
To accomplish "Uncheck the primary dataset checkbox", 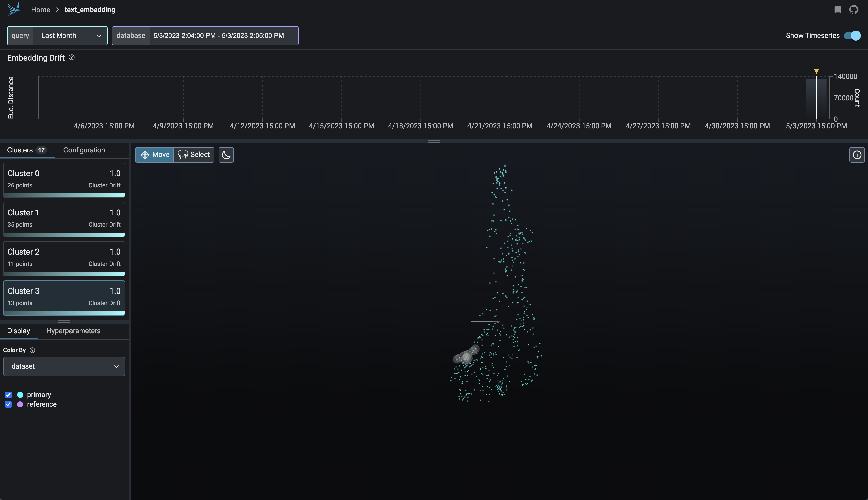I will (9, 395).
